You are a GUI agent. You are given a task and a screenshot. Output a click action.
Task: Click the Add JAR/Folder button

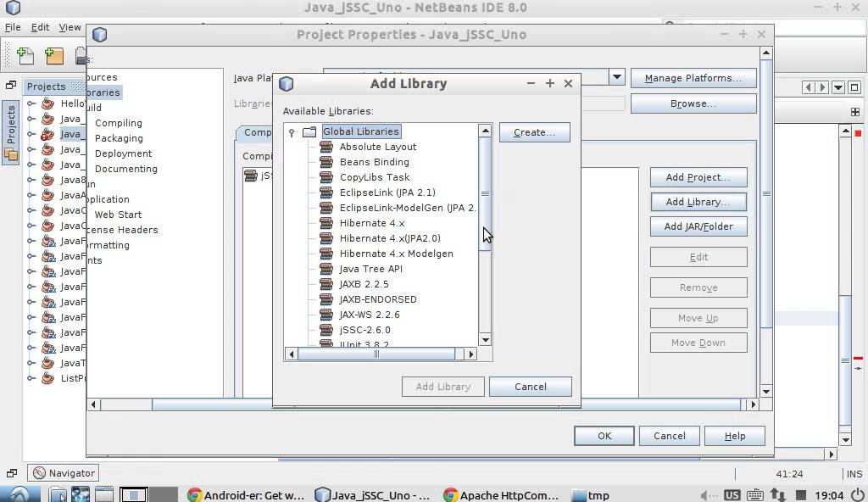[x=698, y=226]
